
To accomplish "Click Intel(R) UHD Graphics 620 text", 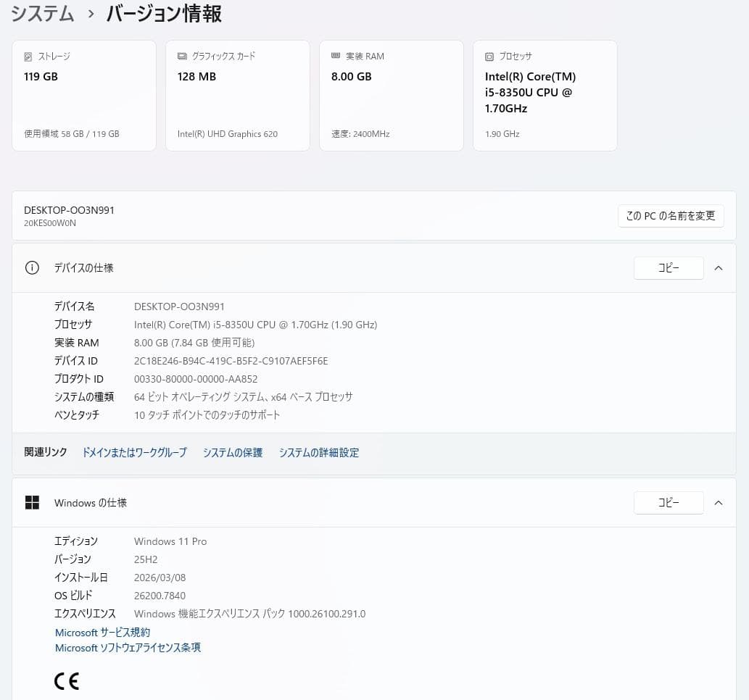I will point(228,134).
